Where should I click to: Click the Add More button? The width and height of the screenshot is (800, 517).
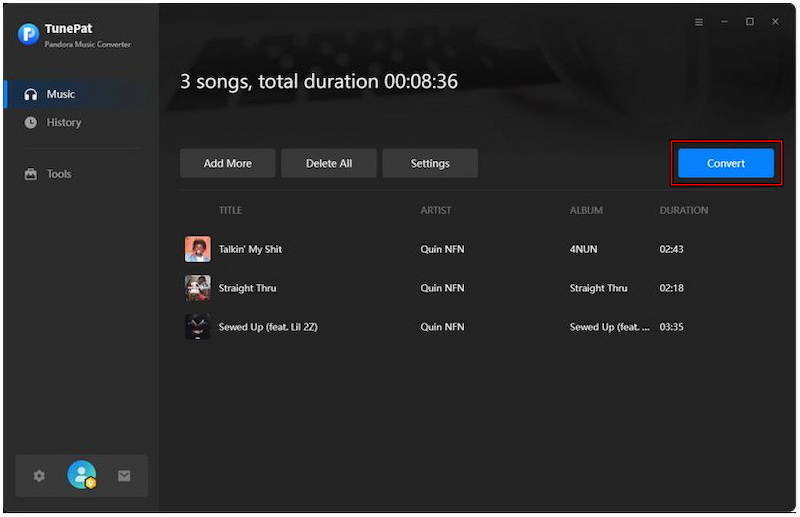click(x=228, y=163)
